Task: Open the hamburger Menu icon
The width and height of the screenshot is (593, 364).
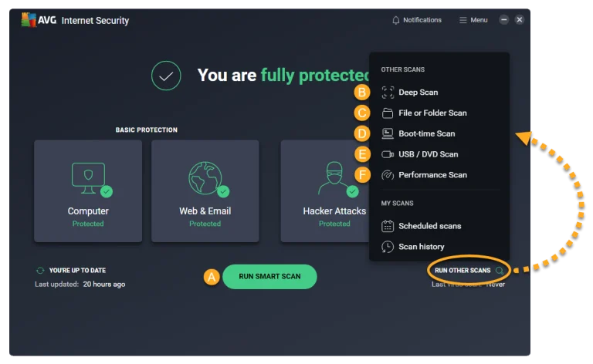Action: (463, 20)
